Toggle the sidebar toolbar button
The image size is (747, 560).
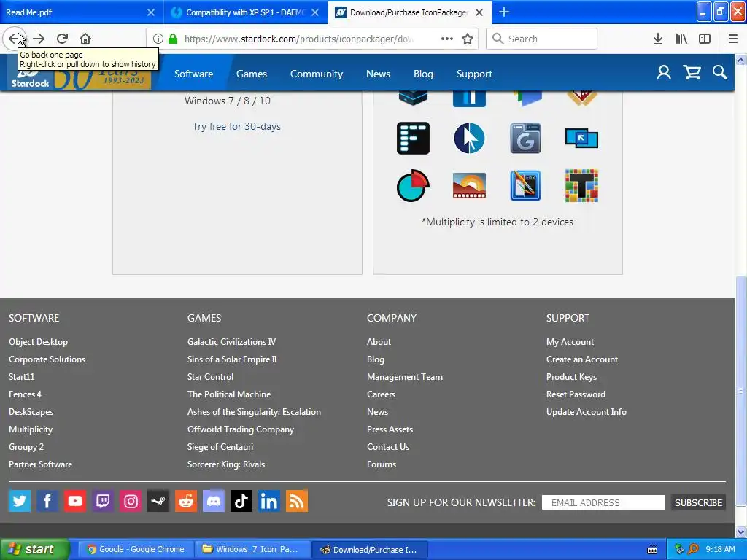[x=705, y=39]
